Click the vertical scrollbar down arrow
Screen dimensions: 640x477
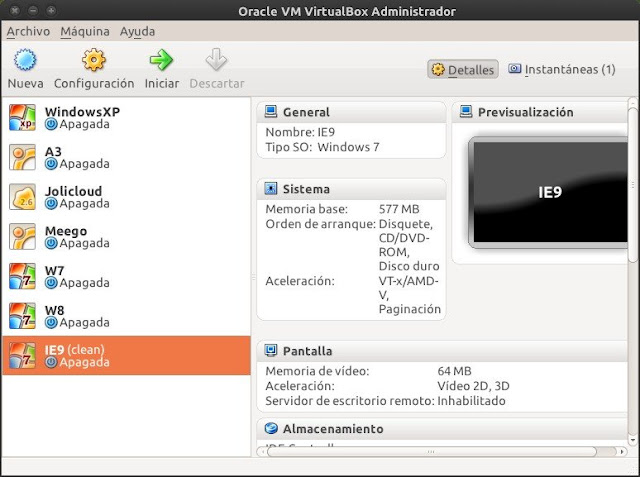[633, 440]
